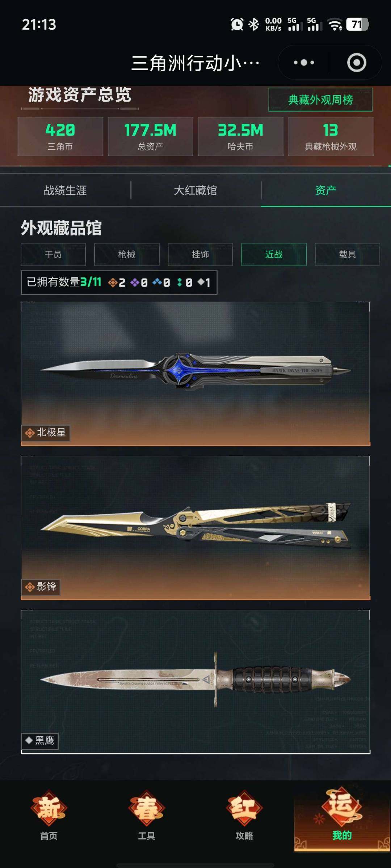Select the 近战 melee filter

274,255
